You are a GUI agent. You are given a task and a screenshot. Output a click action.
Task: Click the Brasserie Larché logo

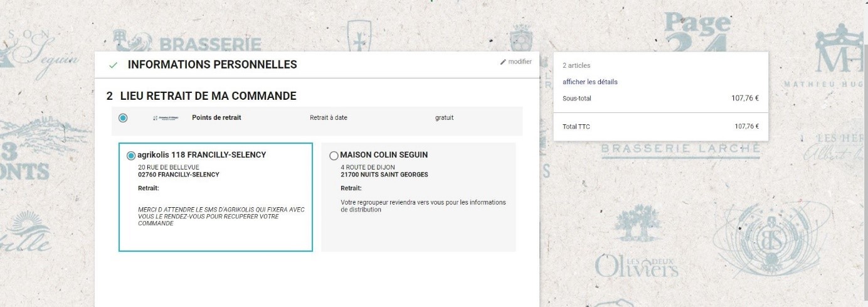coord(680,150)
